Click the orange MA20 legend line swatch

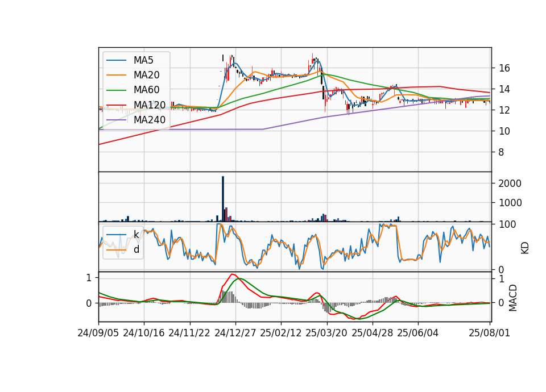click(116, 75)
